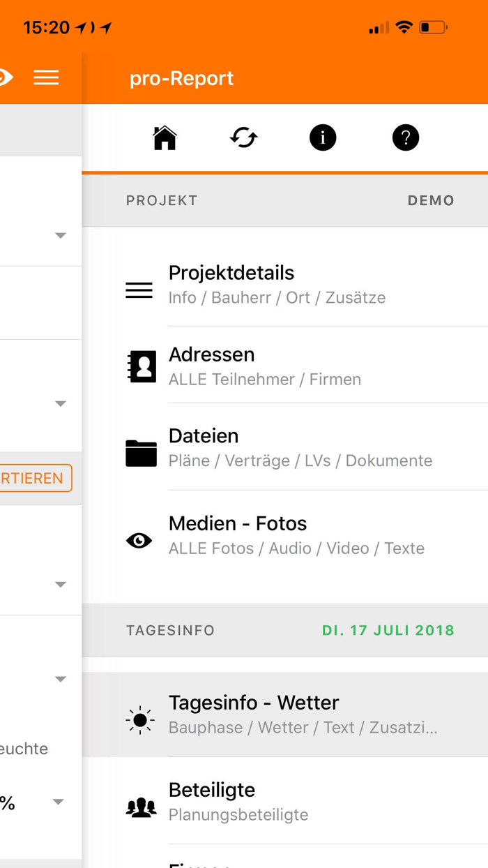The image size is (488, 868).
Task: Open the hamburger menu in the orange bar
Action: tap(46, 77)
